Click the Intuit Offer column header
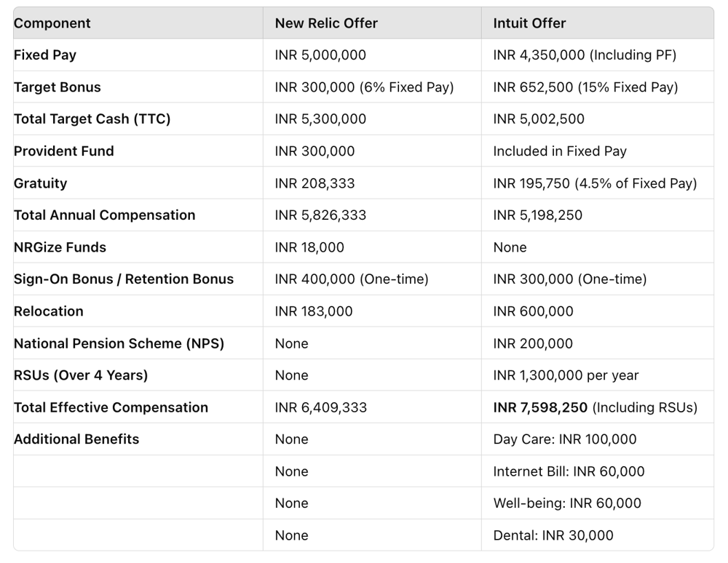Image resolution: width=728 pixels, height=563 pixels. tap(529, 23)
